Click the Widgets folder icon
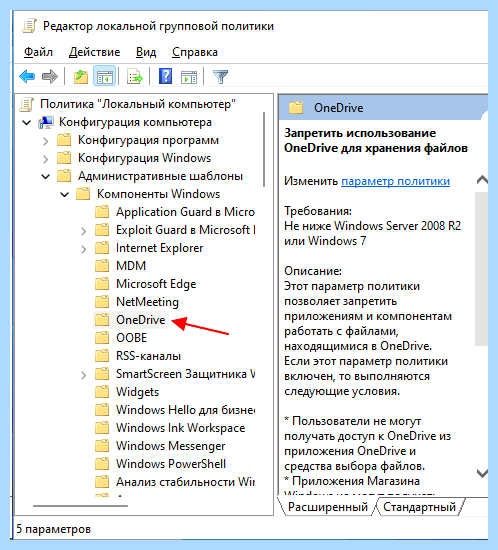 [x=102, y=391]
